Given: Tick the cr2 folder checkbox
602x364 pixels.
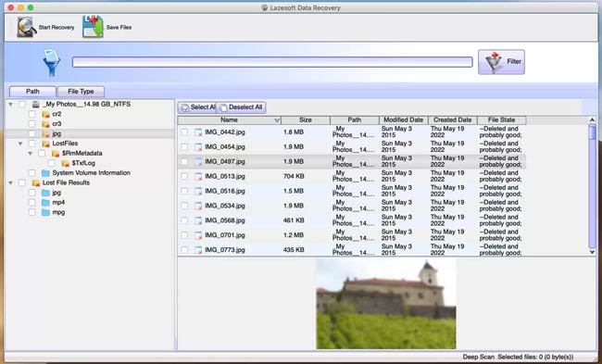Looking at the screenshot, I should [x=32, y=114].
